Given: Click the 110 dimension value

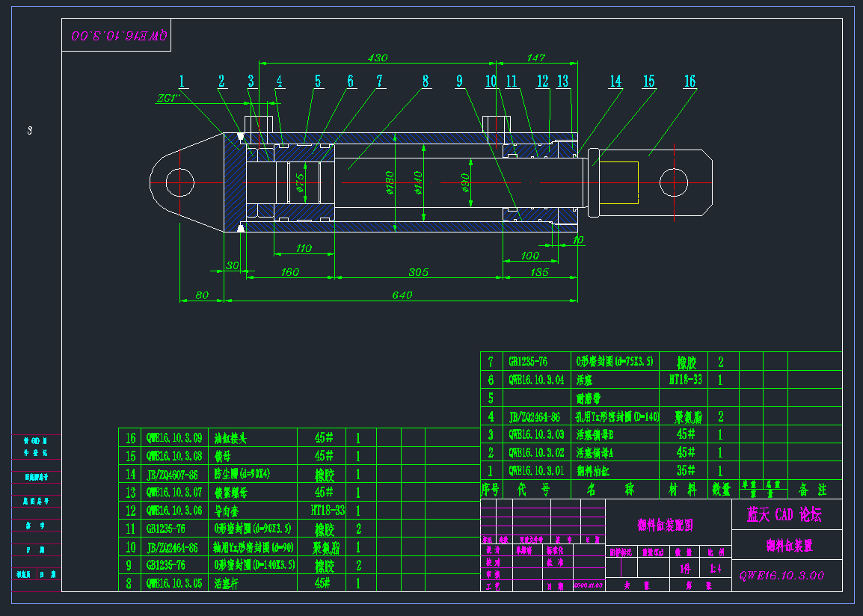Looking at the screenshot, I should click(x=304, y=248).
